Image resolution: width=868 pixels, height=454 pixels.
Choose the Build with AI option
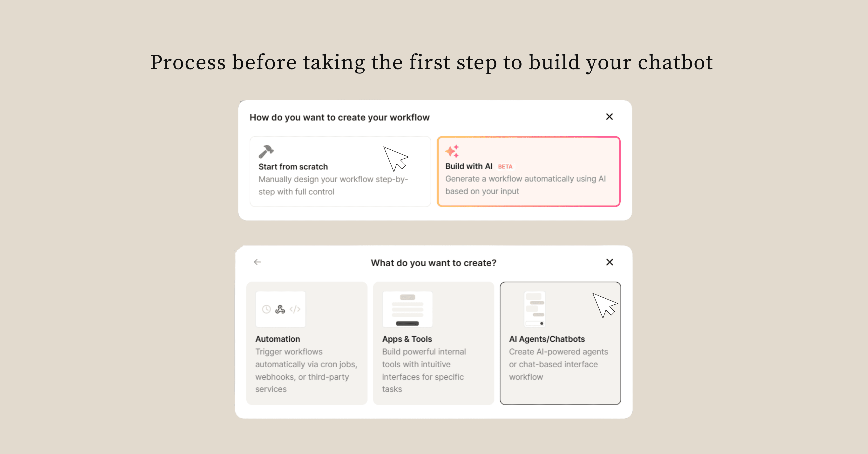tap(528, 171)
